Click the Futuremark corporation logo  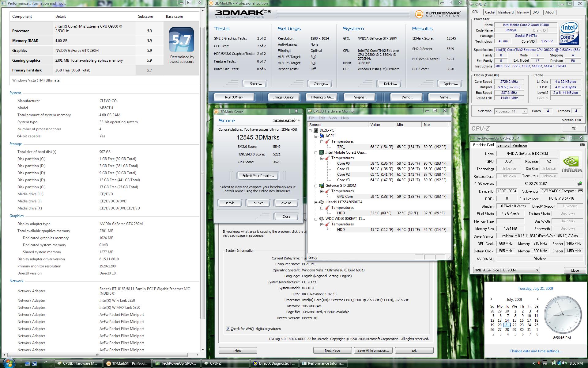pos(438,14)
